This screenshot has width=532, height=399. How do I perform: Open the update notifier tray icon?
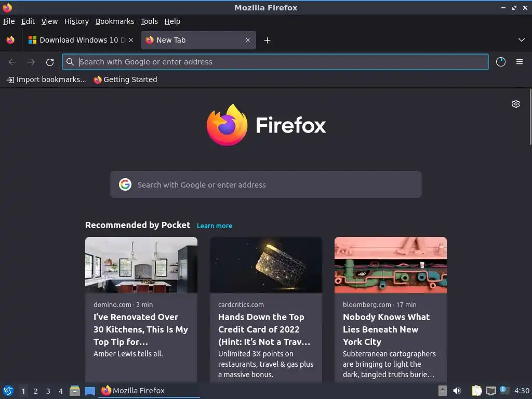pos(504,390)
